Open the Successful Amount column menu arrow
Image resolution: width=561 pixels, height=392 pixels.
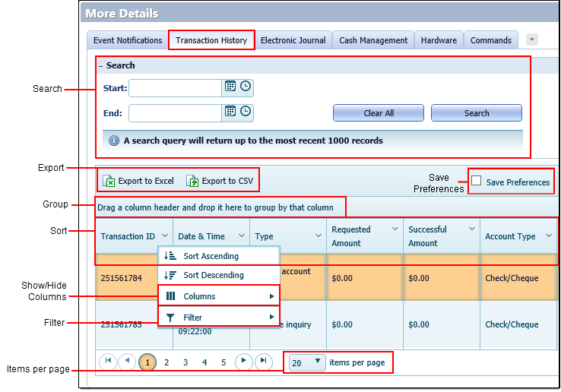tap(472, 229)
